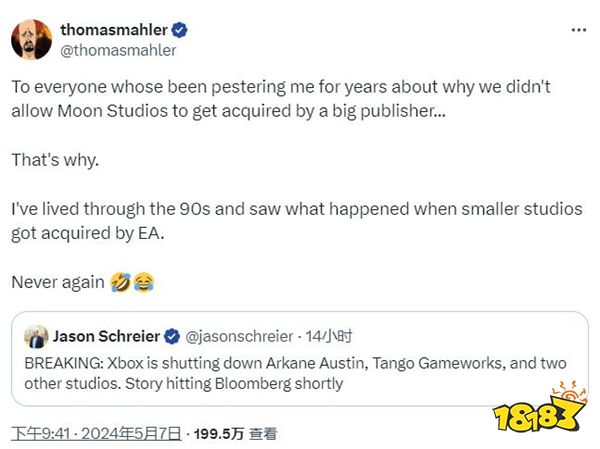Click the 199.5万 view count
Image resolution: width=600 pixels, height=449 pixels.
[218, 434]
